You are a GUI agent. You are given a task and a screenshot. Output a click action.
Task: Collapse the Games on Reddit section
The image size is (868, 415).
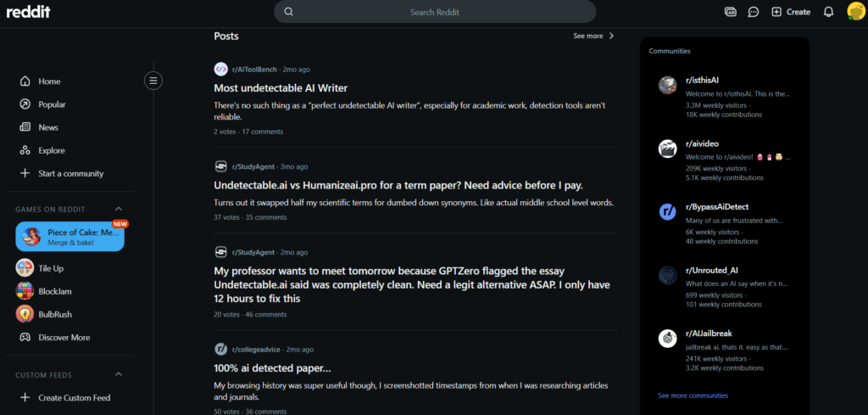118,209
